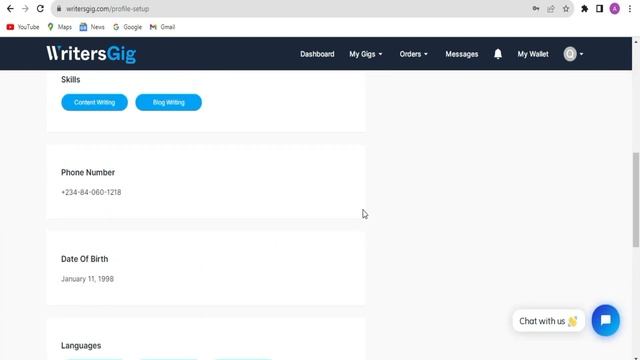
Task: Reload the page with the refresh icon
Action: (40, 9)
